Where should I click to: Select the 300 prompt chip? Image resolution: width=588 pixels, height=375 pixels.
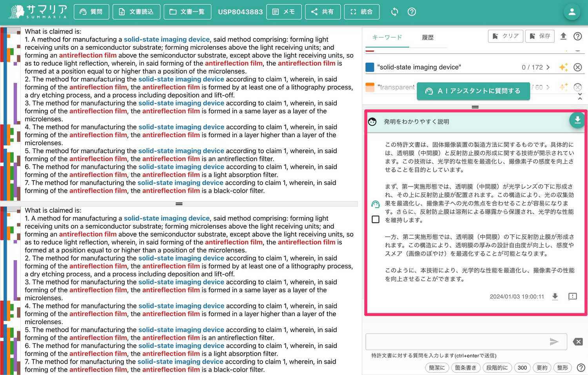pos(522,368)
